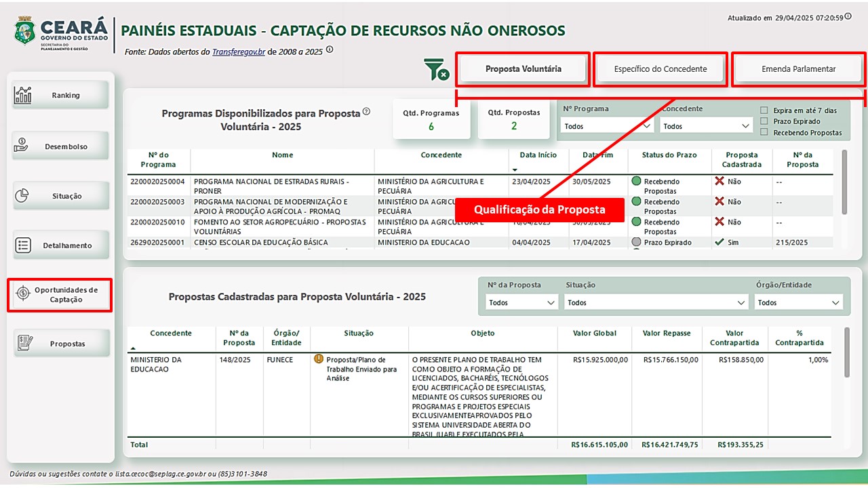This screenshot has height=488, width=868.
Task: Click the Qtd. Propostas card showing 2
Action: point(514,120)
